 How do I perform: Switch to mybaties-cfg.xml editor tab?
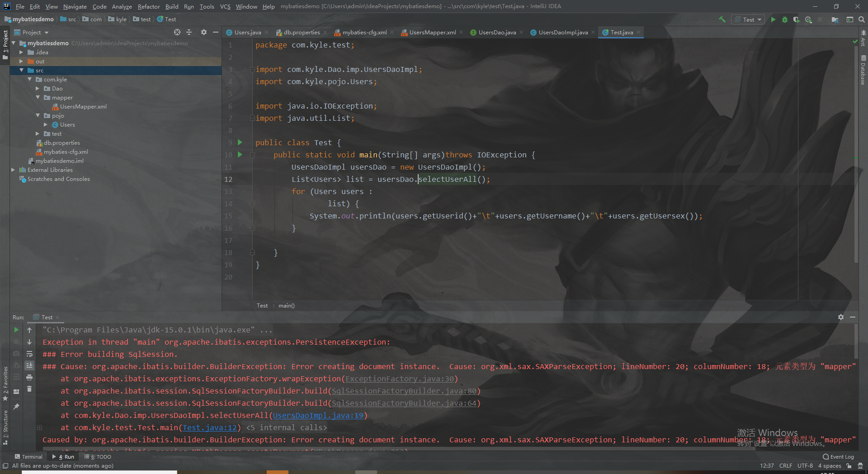(x=364, y=32)
